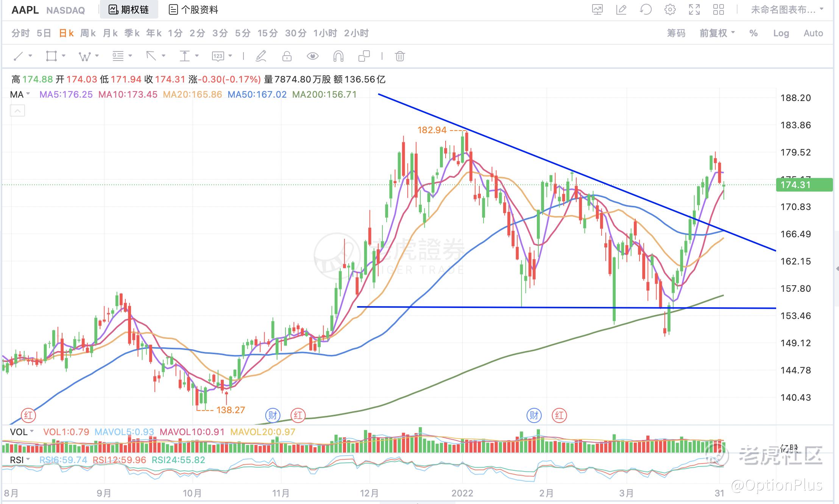Expand the 前复权 adjustment dropdown
The height and width of the screenshot is (504, 839).
717,33
